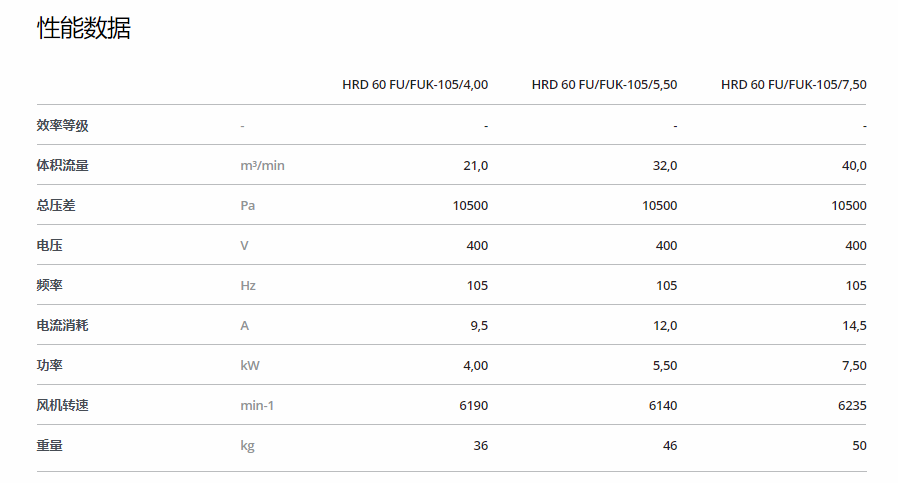Viewport: 898px width, 483px height.
Task: Click the 7,50 kW power value
Action: pos(854,366)
